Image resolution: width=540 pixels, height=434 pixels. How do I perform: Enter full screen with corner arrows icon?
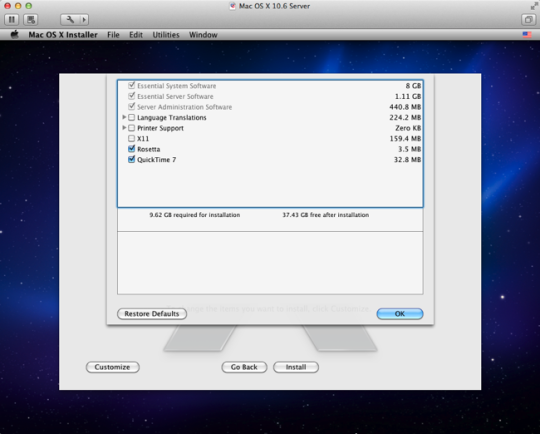534,6
